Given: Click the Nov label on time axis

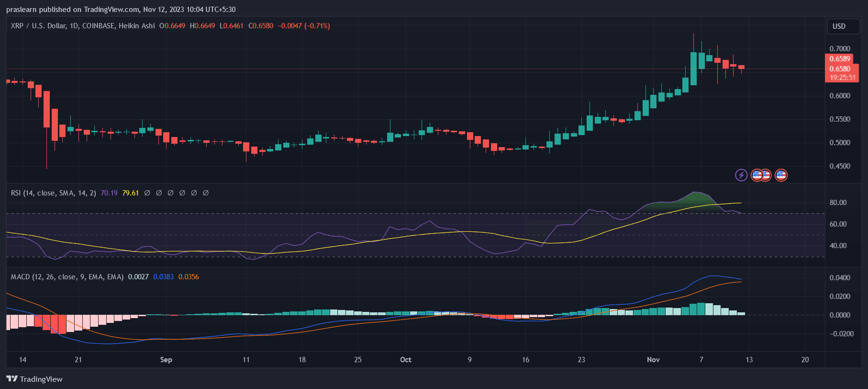Looking at the screenshot, I should [x=653, y=360].
